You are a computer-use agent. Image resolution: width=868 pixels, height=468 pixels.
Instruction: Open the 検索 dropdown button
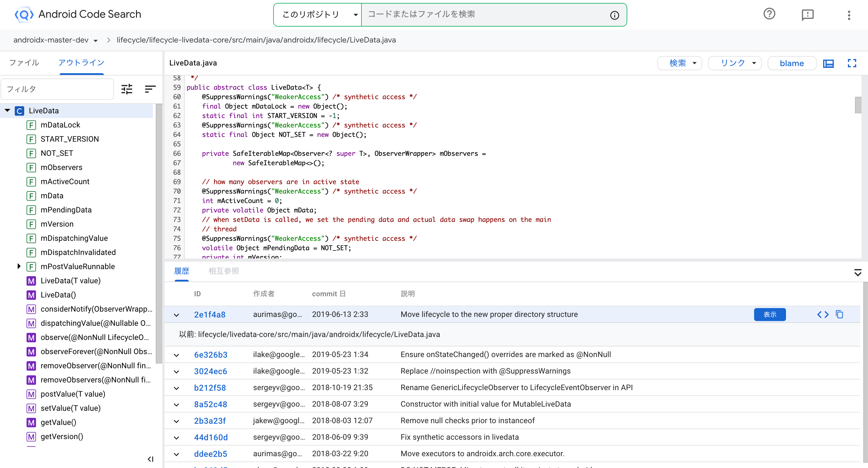(x=679, y=63)
